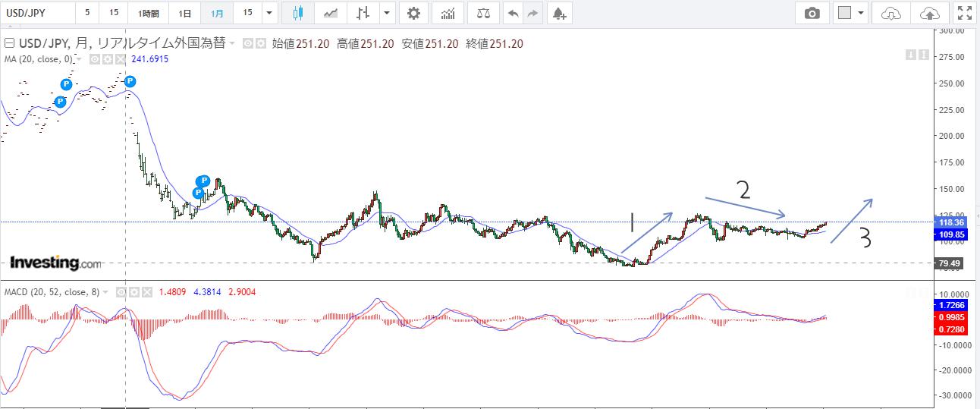Viewport: 980px width, 409px height.
Task: Click the layout square swatch
Action: 845,13
